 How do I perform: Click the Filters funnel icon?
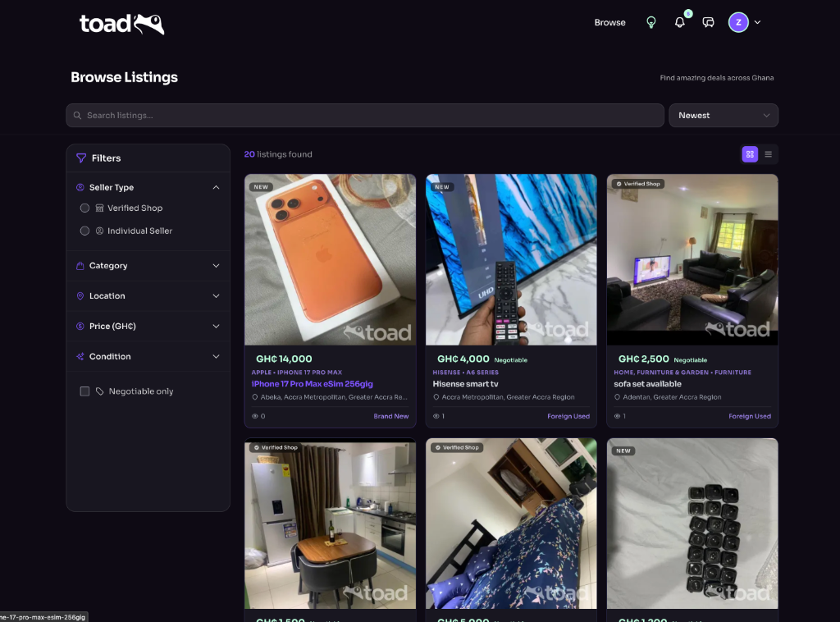pyautogui.click(x=81, y=158)
